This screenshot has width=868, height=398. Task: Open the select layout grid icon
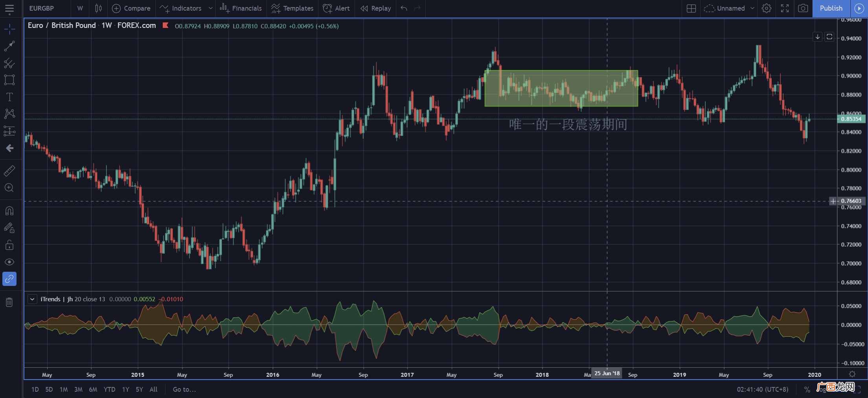tap(691, 8)
